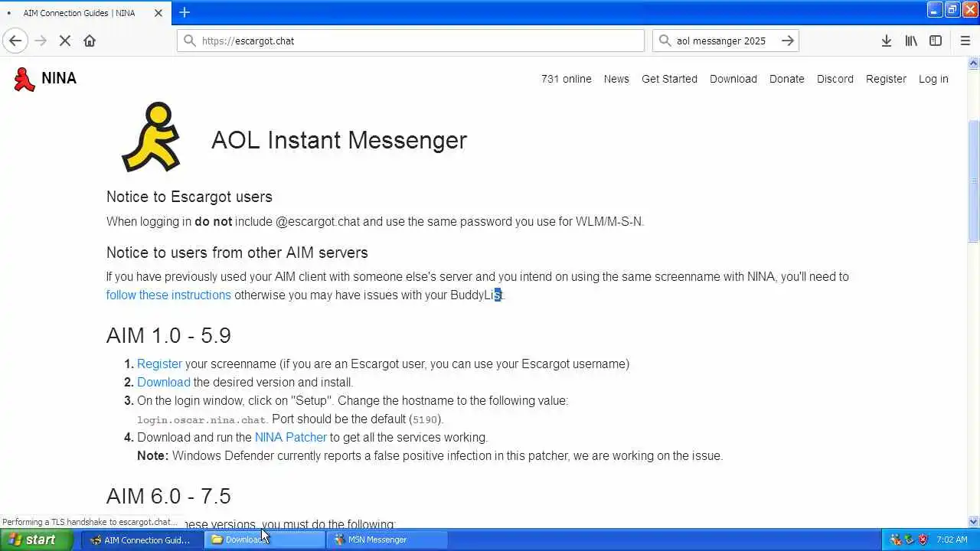
Task: Click the URL address field escargot.chat
Action: [x=410, y=41]
